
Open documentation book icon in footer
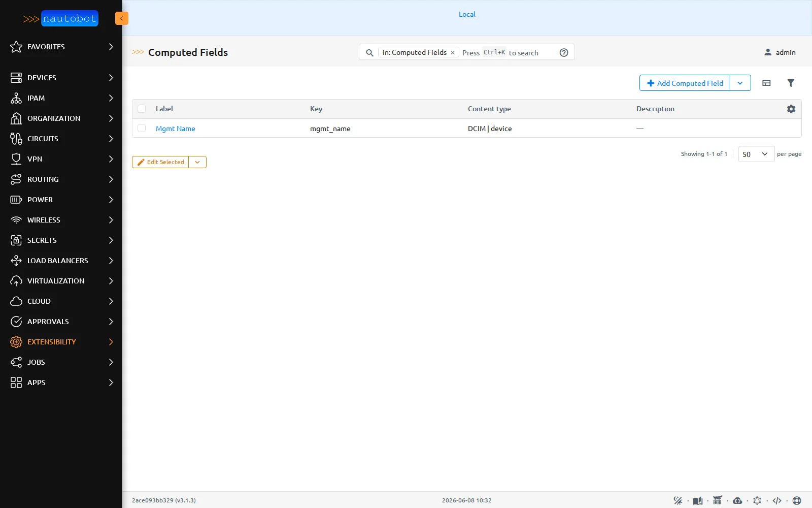698,500
